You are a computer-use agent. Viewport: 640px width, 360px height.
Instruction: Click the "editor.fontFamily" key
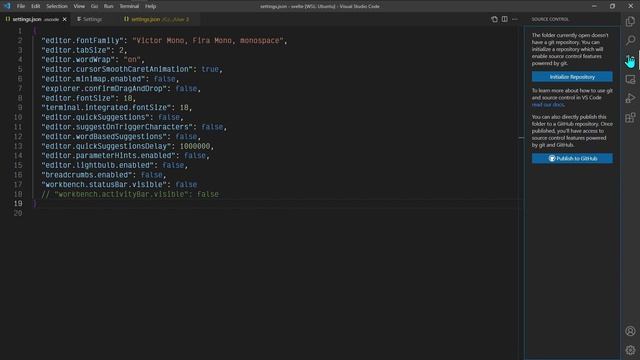pos(82,40)
